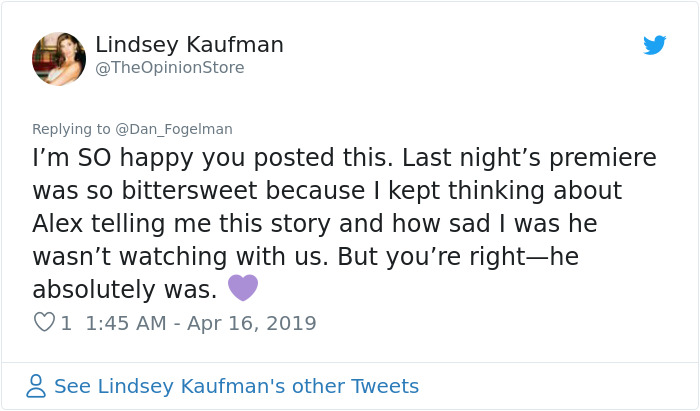700x411 pixels.
Task: Click the person icon in the footer
Action: [x=36, y=386]
